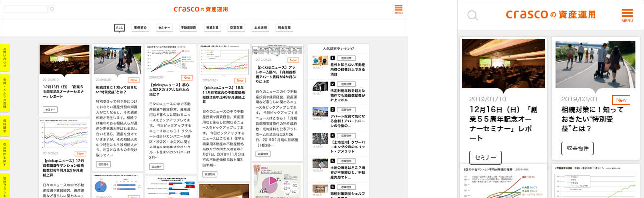Open the large MENU icon in mobile view
The image size is (644, 198).
(627, 15)
